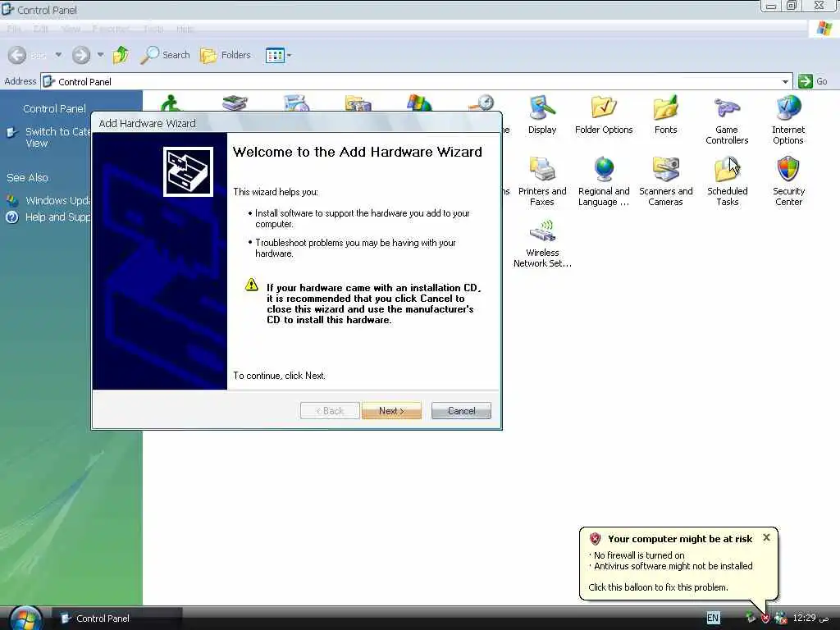Open Scanners and Cameras icon

click(x=665, y=181)
